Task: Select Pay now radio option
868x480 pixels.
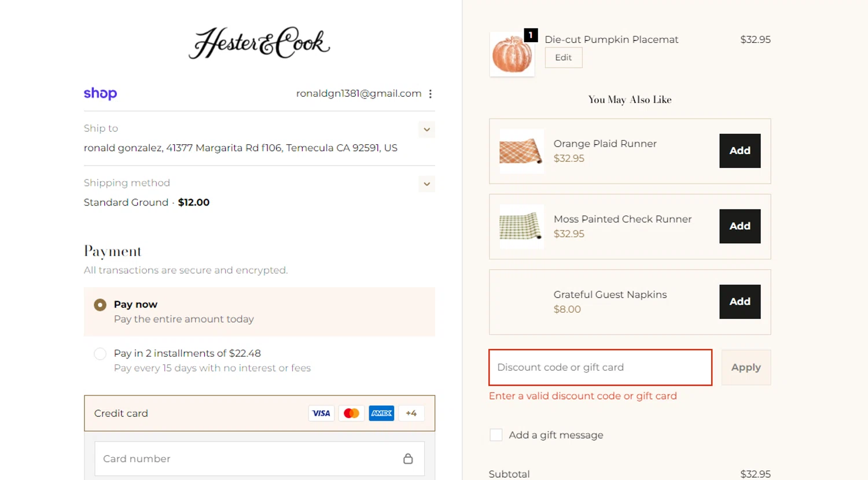Action: [100, 305]
